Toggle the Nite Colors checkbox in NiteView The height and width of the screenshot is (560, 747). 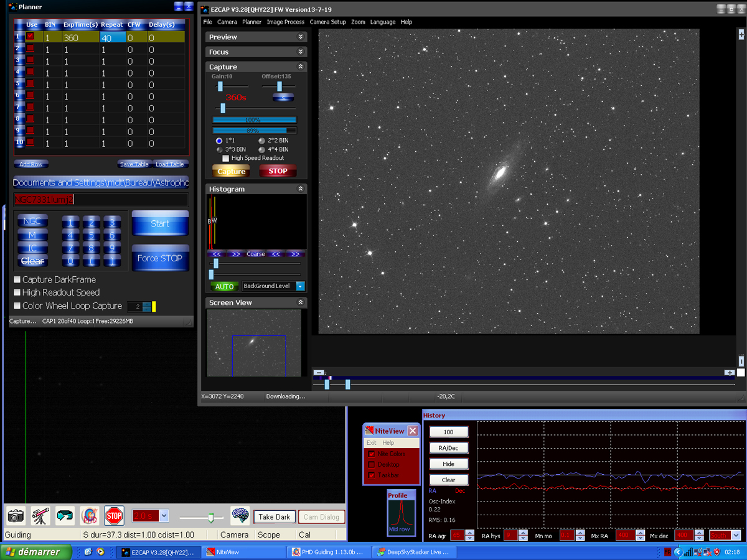pos(372,454)
